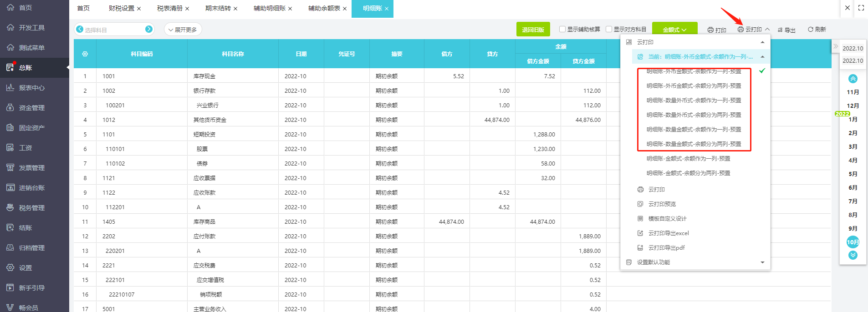Click the green 退回旧版 button
This screenshot has width=868, height=312.
(x=533, y=30)
